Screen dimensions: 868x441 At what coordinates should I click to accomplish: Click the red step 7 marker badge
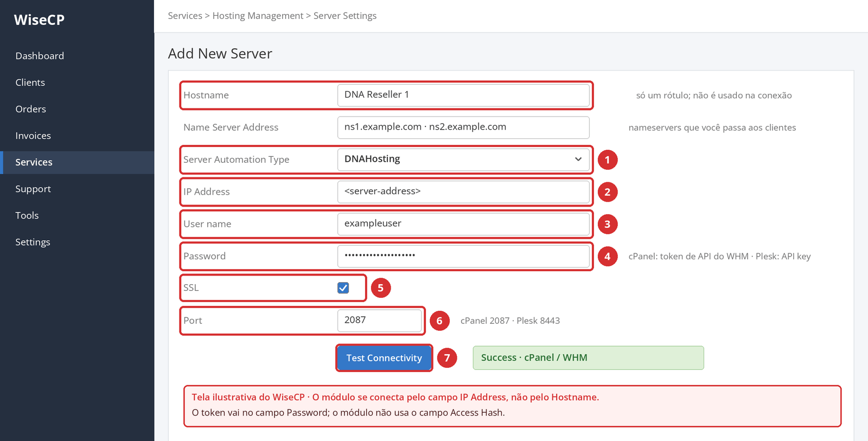click(447, 358)
